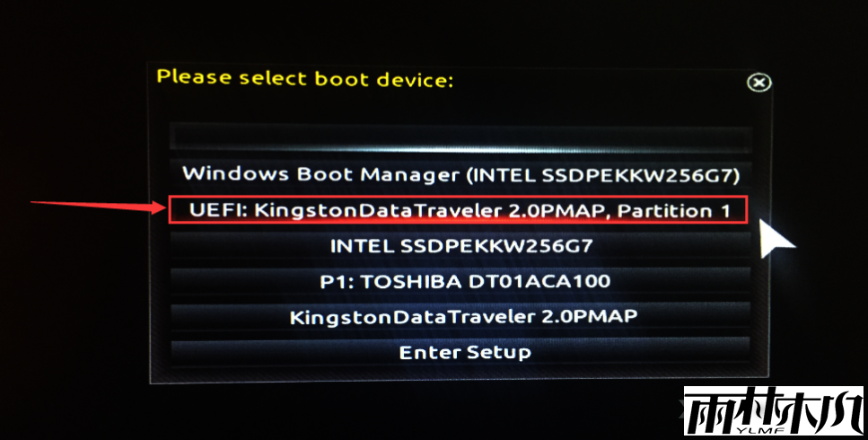Image resolution: width=868 pixels, height=440 pixels.
Task: Choose the INTEL SSDPEKKW256G7 boot device
Action: 460,245
